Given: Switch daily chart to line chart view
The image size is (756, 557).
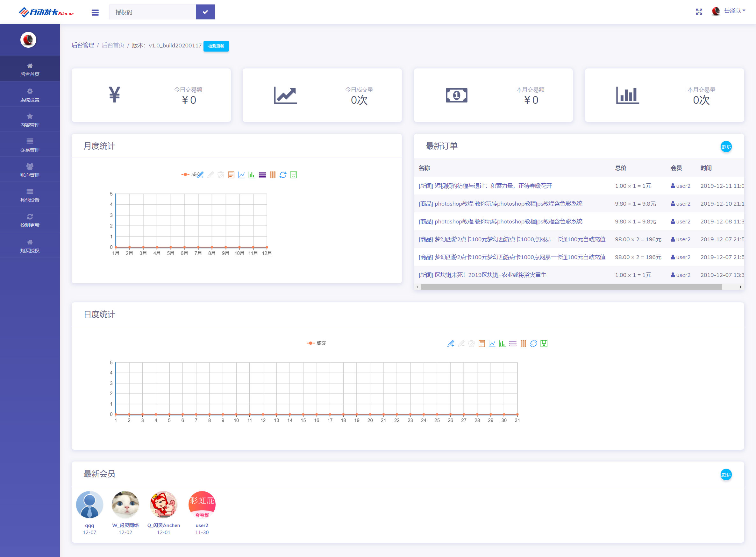Looking at the screenshot, I should 492,343.
